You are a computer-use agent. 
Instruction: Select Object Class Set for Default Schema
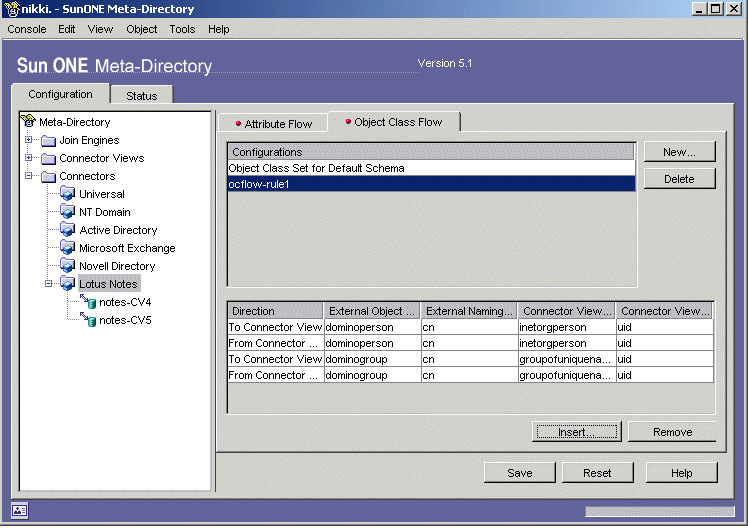pos(431,168)
